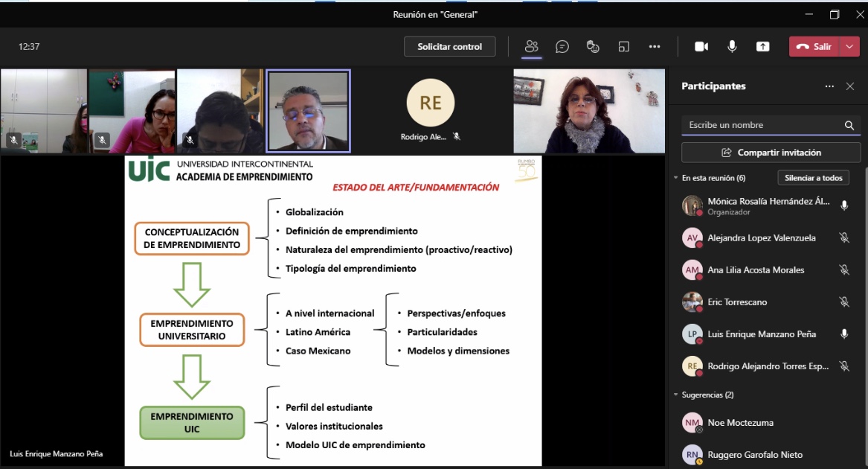The width and height of the screenshot is (868, 469).
Task: Select the RN avatar for Ruggero Garofalo
Action: coord(692,455)
